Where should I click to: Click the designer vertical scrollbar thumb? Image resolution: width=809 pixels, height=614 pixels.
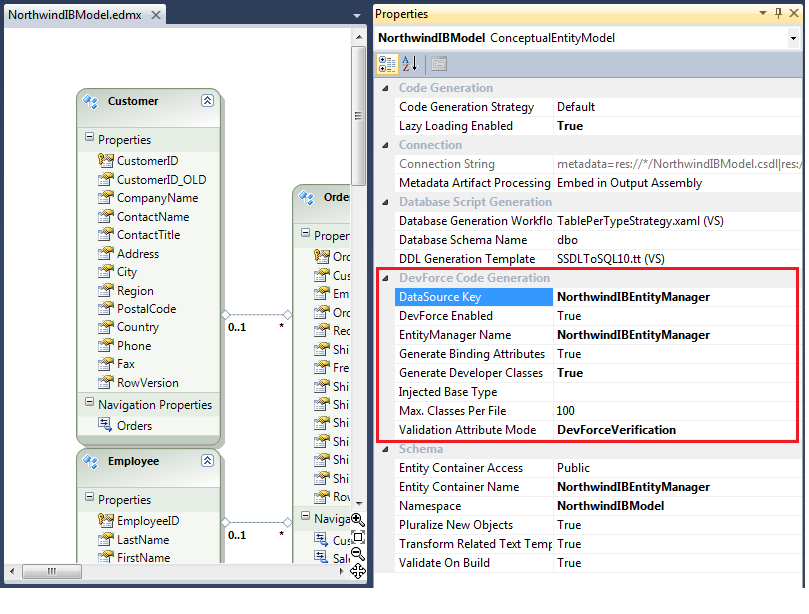click(358, 116)
